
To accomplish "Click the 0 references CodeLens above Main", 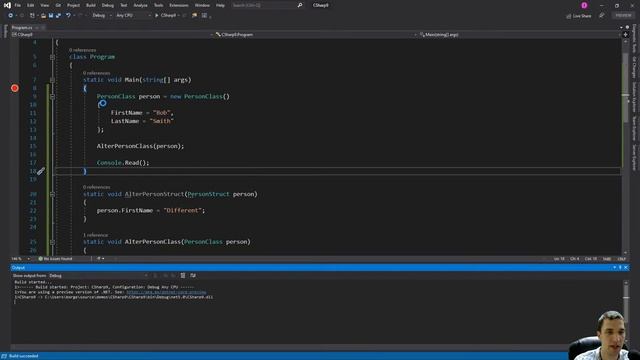I will 96,73.
